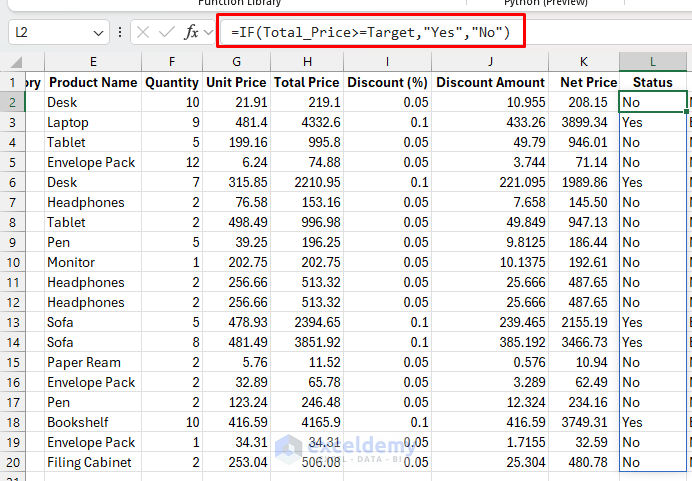Select row 2 header
Screen dimensions: 692x481
click(x=12, y=102)
